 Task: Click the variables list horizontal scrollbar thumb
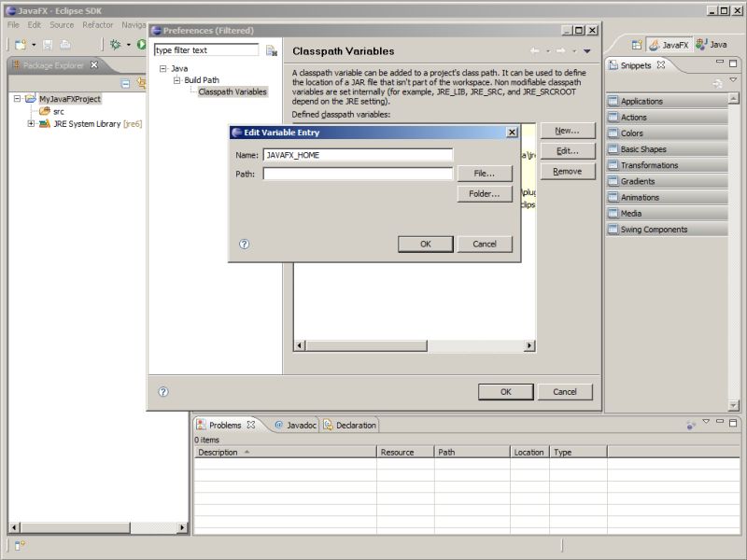[x=366, y=345]
